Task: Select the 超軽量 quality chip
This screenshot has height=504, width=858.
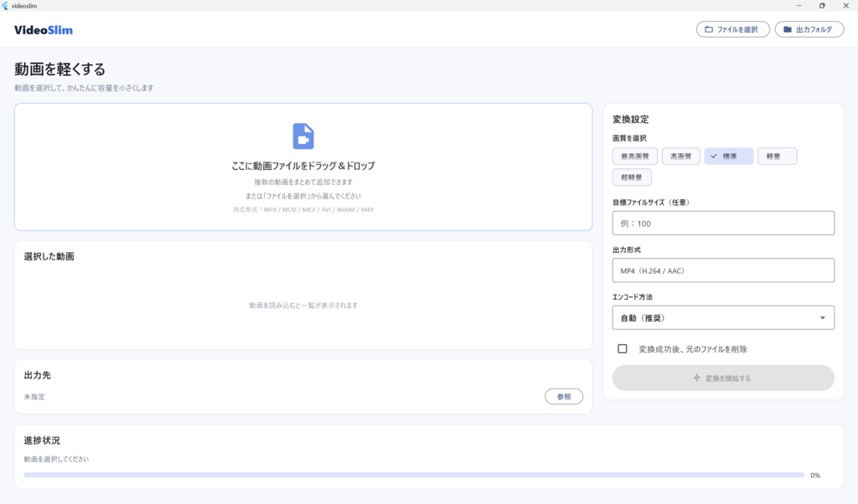Action: coord(632,177)
